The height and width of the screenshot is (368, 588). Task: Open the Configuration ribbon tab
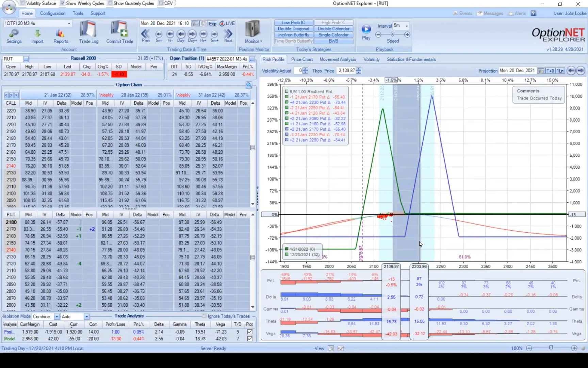[x=53, y=13]
